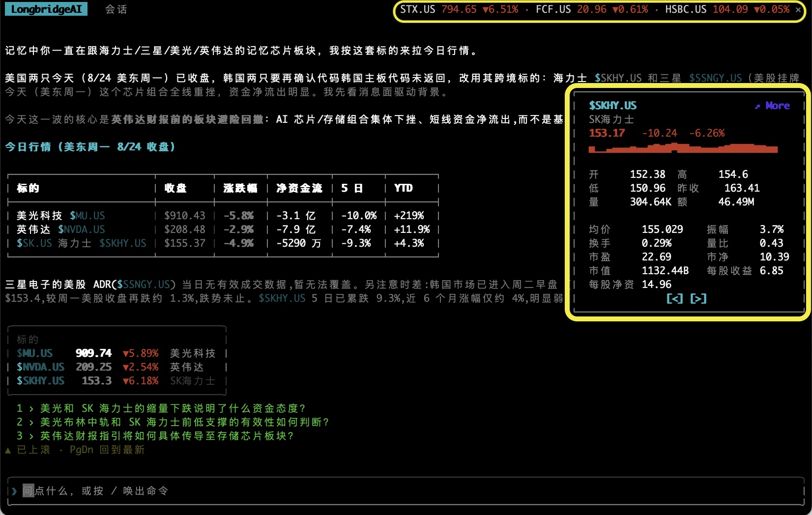Open the FCF.US ticker in the top ticker bar
This screenshot has width=812, height=515.
(x=592, y=9)
